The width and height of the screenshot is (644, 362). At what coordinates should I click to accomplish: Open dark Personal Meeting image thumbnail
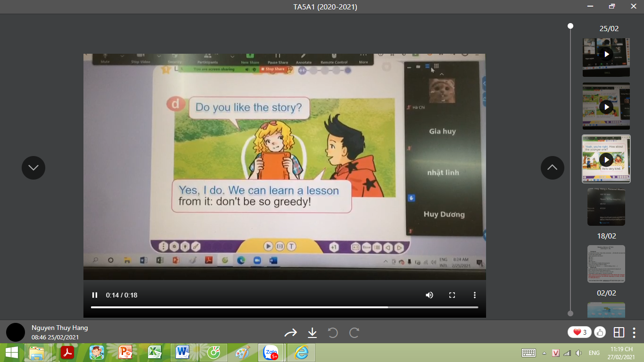606,207
